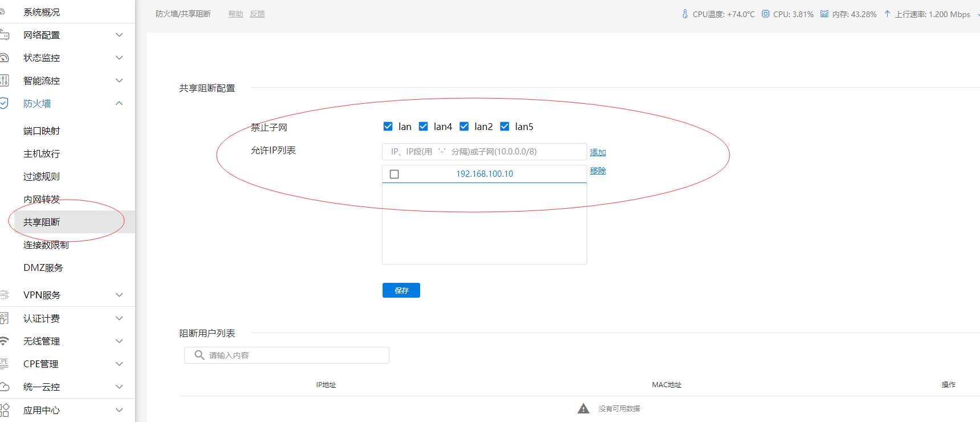The width and height of the screenshot is (980, 422).
Task: Click the memory usage icon
Action: pyautogui.click(x=824, y=14)
